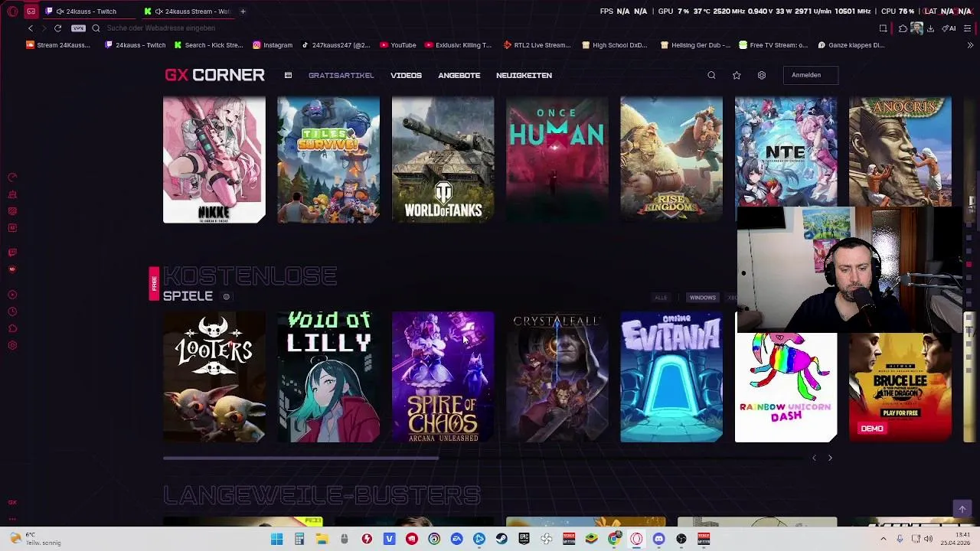Screen dimensions: 980x551
Task: Open Tiles Survive game card
Action: (328, 160)
